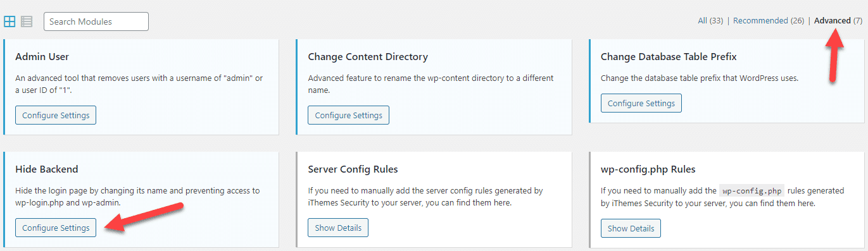The image size is (868, 251).
Task: Click the wp-config.php Rules heading
Action: pyautogui.click(x=648, y=169)
